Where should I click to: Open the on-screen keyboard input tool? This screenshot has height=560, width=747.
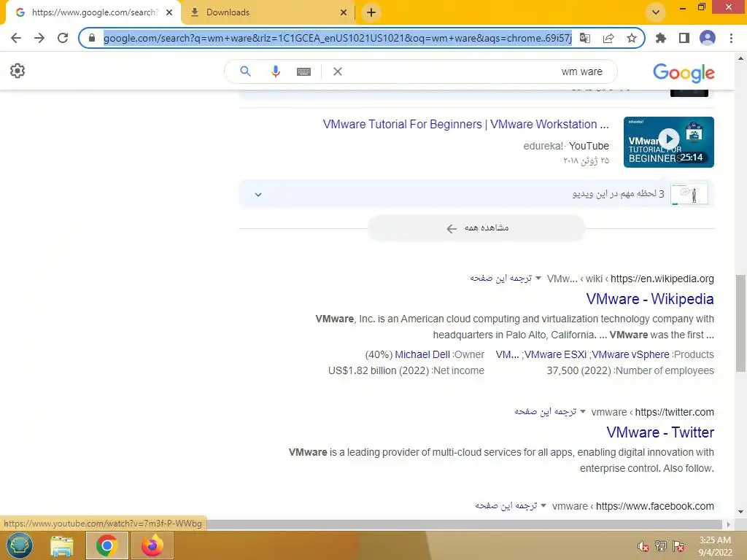(303, 71)
